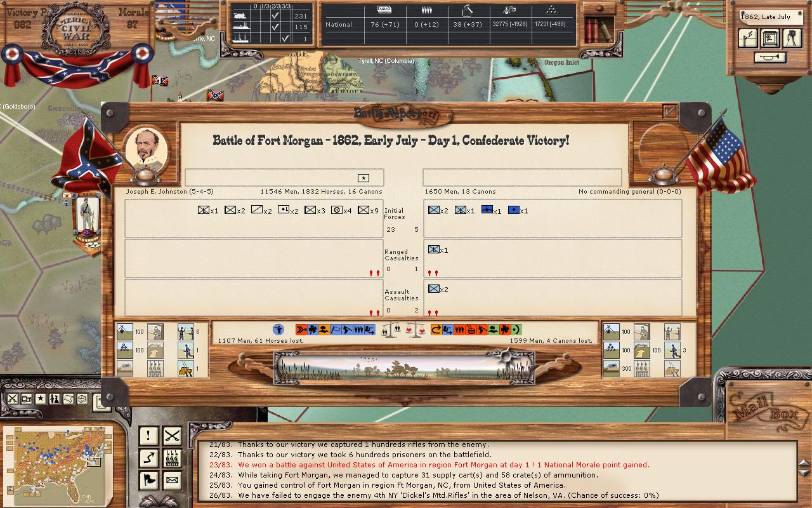Image resolution: width=812 pixels, height=508 pixels.
Task: Click the bugle end turn button
Action: pos(770,58)
